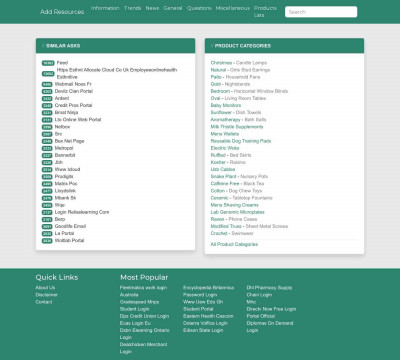Open the Portal Official footer link
400x360 pixels.
pos(261,316)
